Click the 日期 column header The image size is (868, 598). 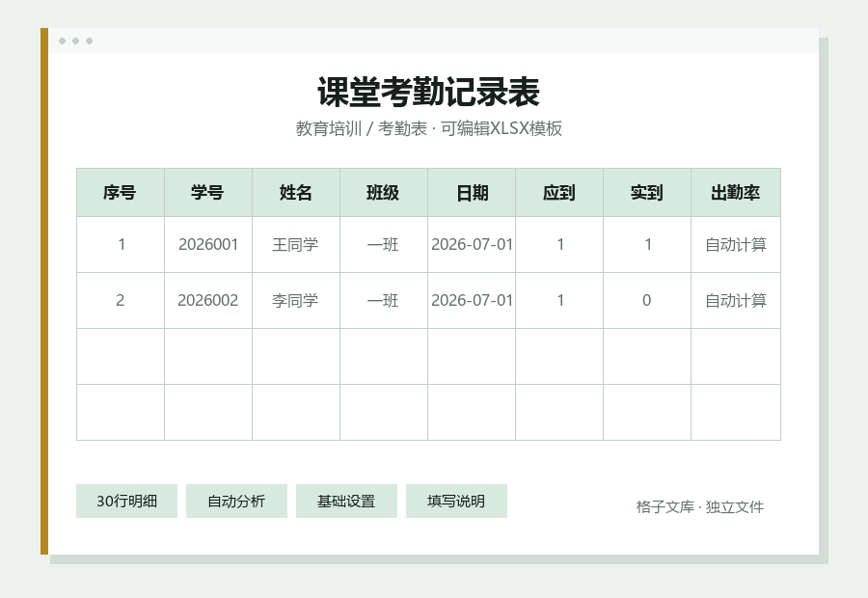[472, 193]
